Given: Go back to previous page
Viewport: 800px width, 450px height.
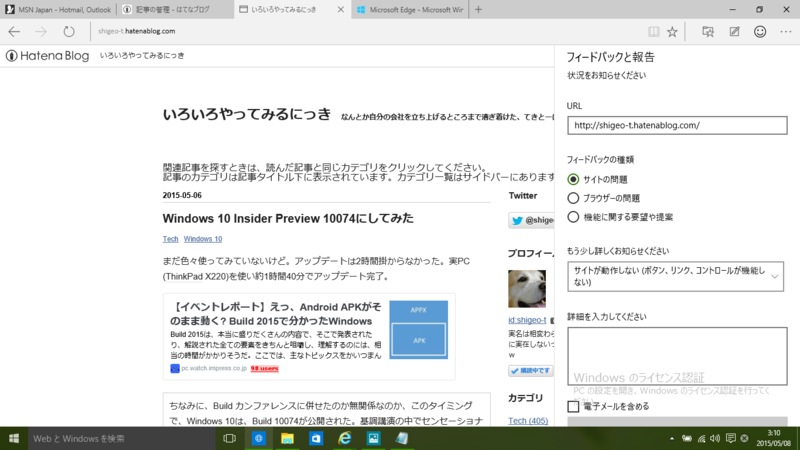Looking at the screenshot, I should (14, 32).
